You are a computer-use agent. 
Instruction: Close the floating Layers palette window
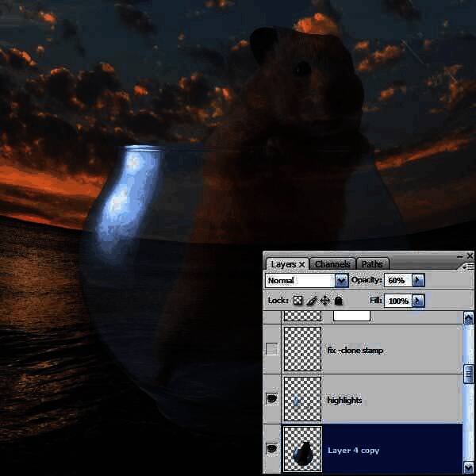click(x=470, y=255)
